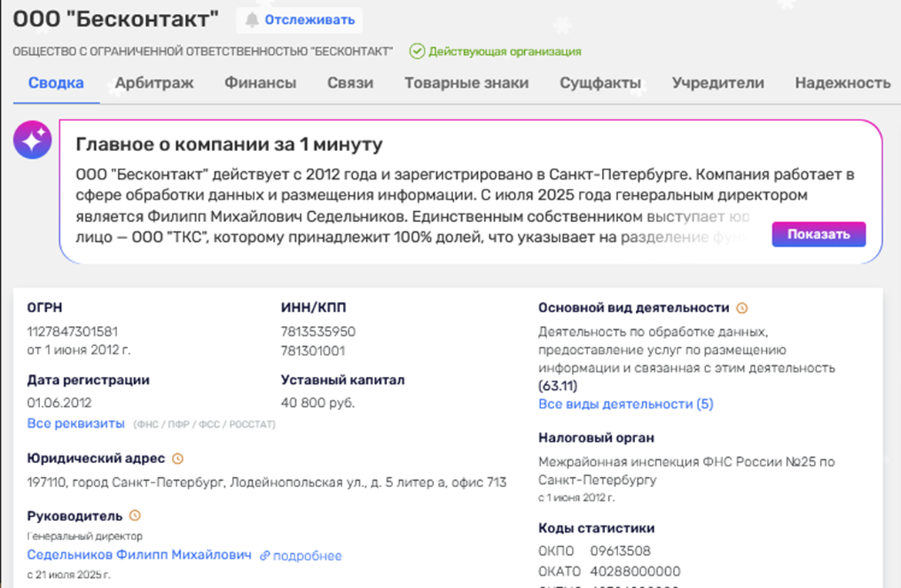The height and width of the screenshot is (588, 901).
Task: Click the Показать button
Action: pos(819,234)
